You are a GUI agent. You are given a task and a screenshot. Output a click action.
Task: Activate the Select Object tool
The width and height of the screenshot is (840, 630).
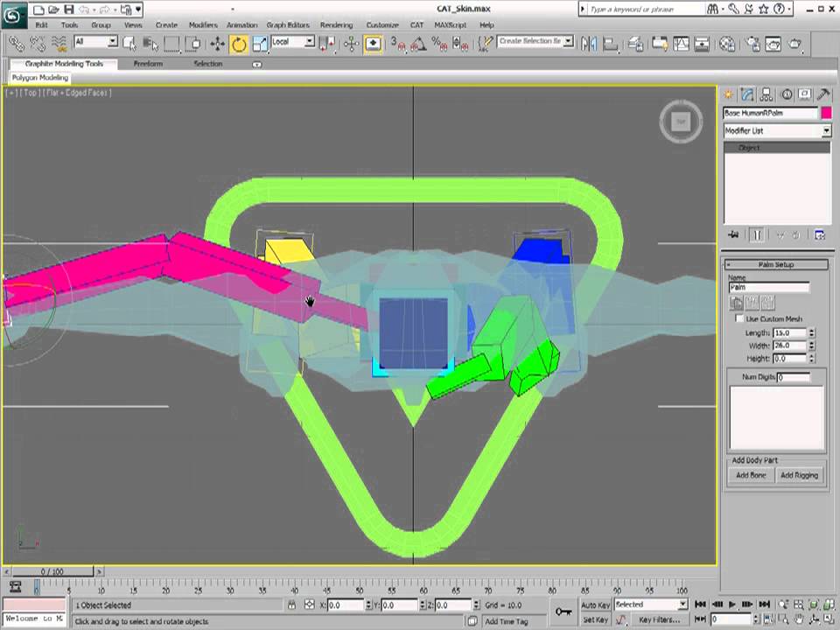[129, 44]
